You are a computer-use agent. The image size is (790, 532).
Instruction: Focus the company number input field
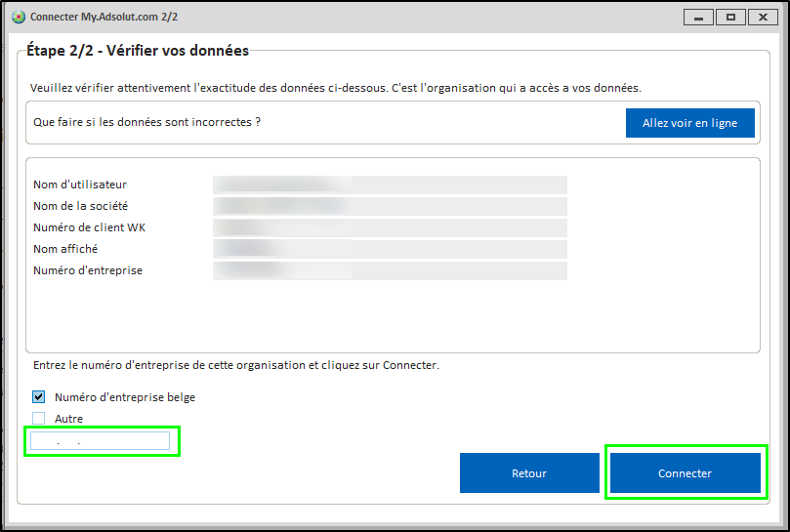click(101, 441)
